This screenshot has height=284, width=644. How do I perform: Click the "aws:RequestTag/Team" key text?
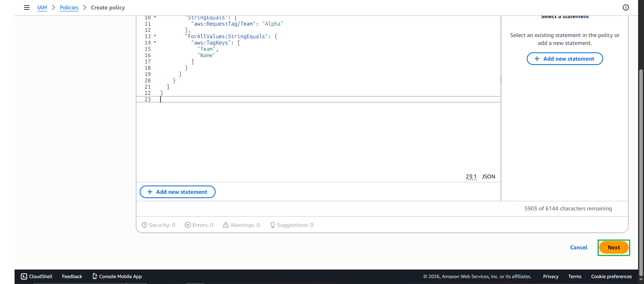223,24
